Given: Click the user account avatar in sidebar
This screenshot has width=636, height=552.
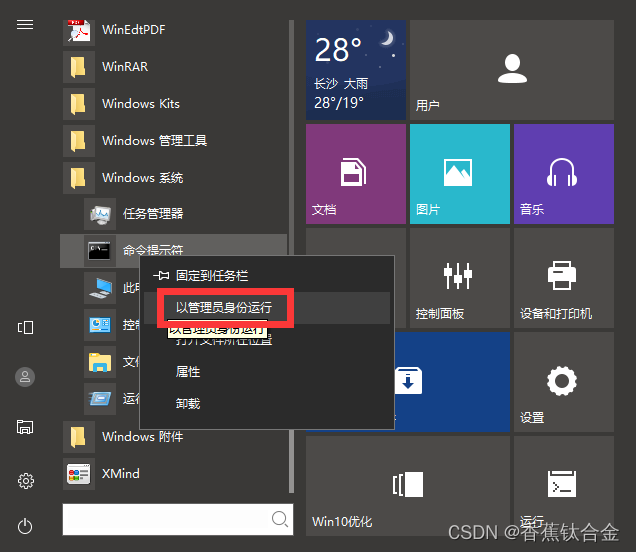Looking at the screenshot, I should point(25,377).
